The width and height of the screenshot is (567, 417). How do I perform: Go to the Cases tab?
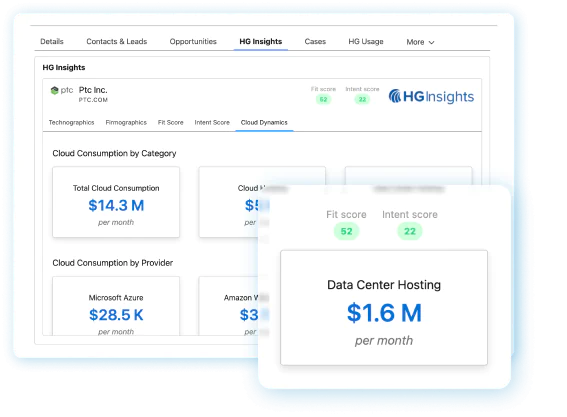(315, 41)
